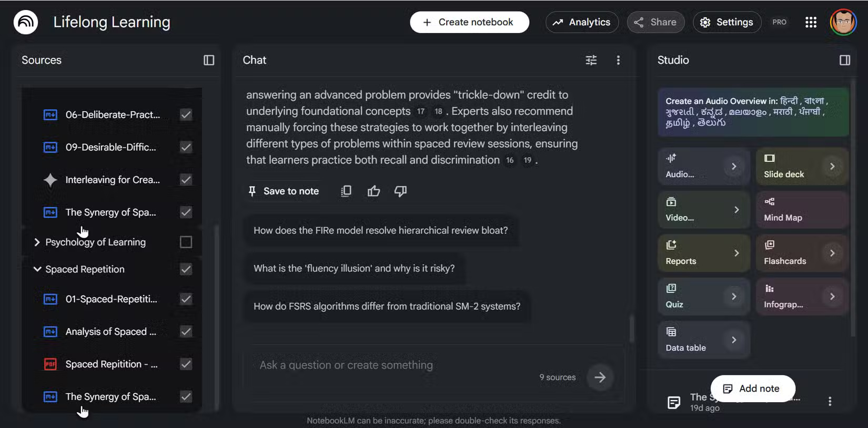
Task: Collapse the Sources panel icon
Action: (209, 60)
